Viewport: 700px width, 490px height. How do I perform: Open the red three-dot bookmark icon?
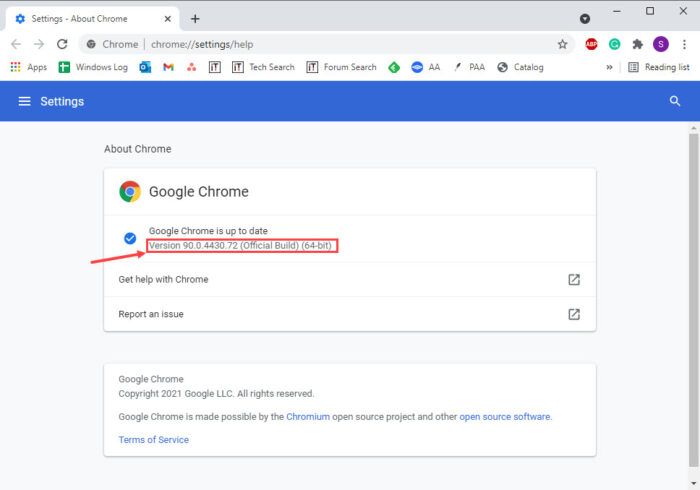192,67
